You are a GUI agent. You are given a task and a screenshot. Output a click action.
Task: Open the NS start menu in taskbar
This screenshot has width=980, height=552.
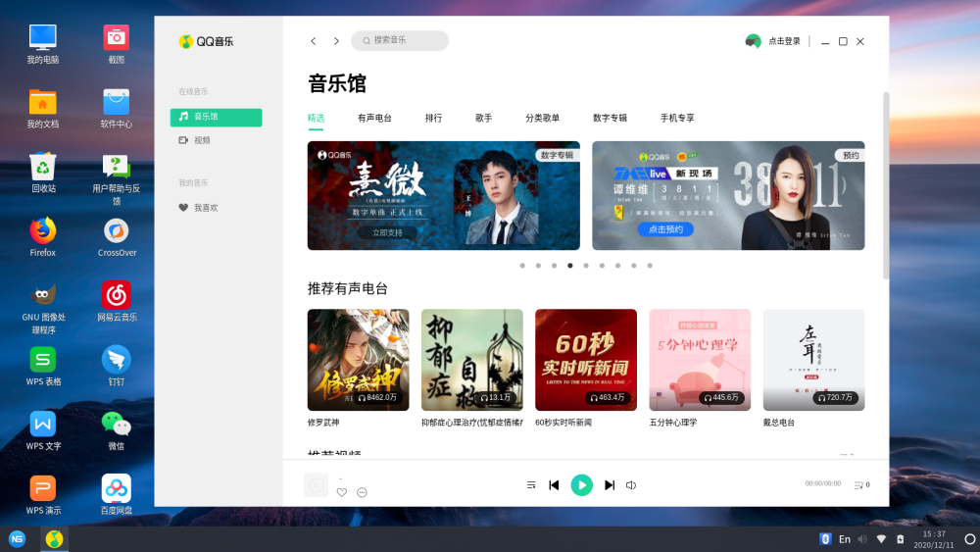click(17, 539)
